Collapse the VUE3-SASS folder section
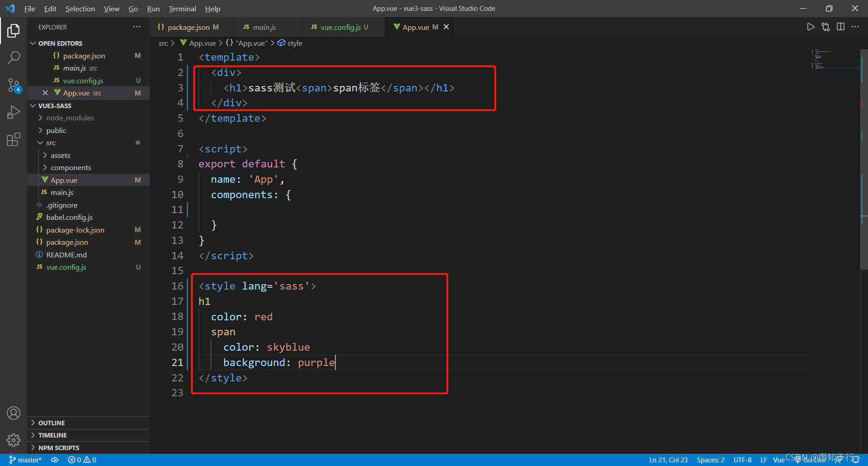 click(x=33, y=106)
